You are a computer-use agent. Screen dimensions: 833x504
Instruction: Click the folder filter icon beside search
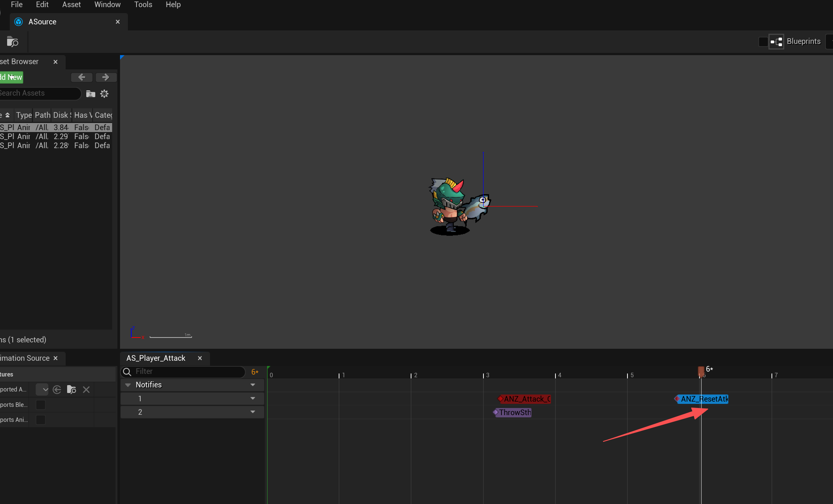90,94
